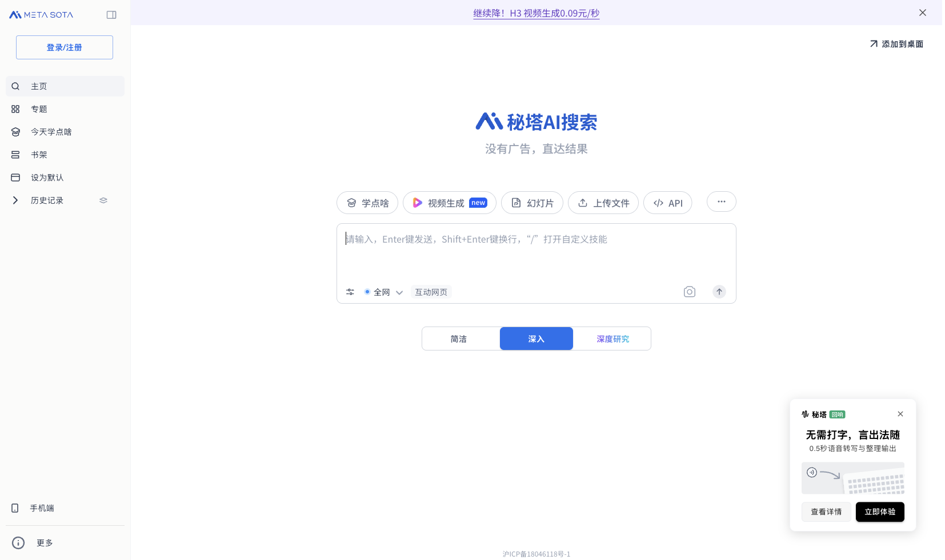
Task: Click the 秘塔AI搜索 main logo
Action: [x=536, y=122]
